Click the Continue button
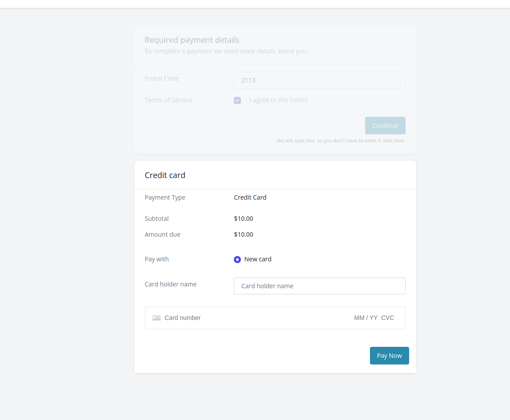 (385, 126)
